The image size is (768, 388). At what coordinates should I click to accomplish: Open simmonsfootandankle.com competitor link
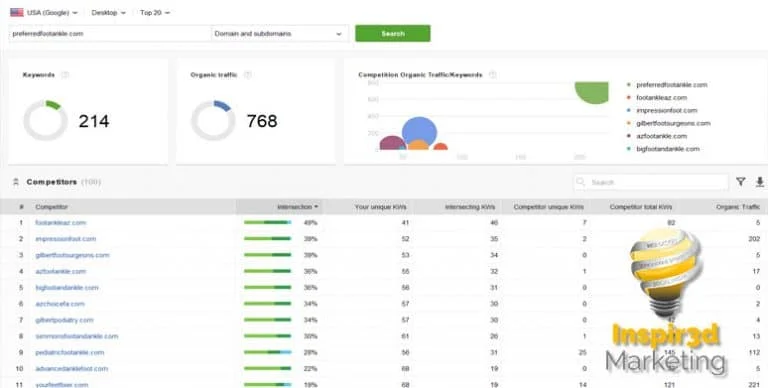(76, 336)
